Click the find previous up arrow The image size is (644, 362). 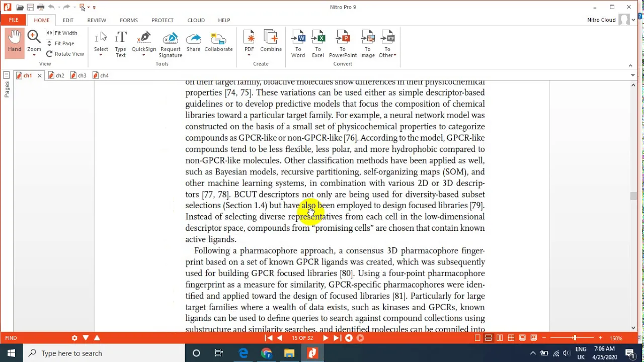(97, 338)
